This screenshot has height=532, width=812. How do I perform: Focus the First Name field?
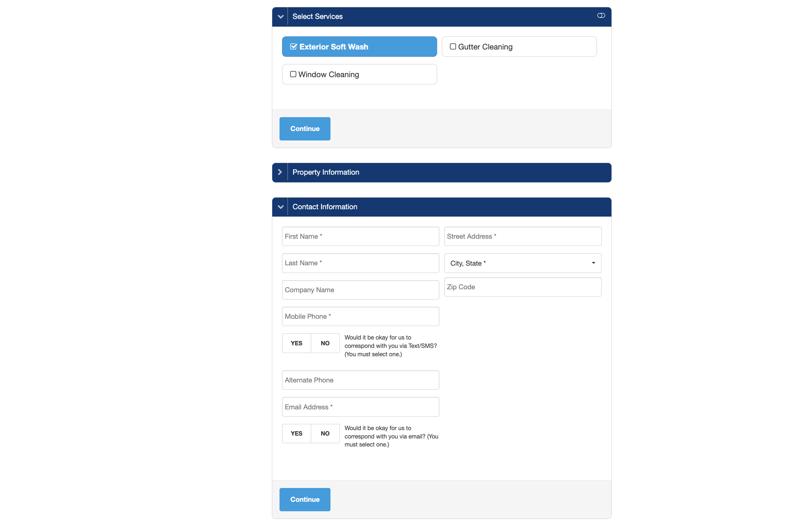(x=360, y=237)
